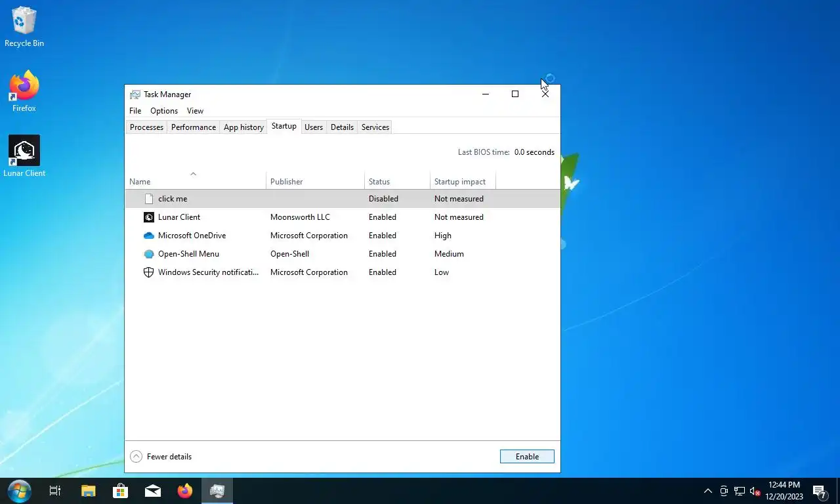The width and height of the screenshot is (840, 504).
Task: Click the Lunar Client startup icon
Action: [x=148, y=217]
